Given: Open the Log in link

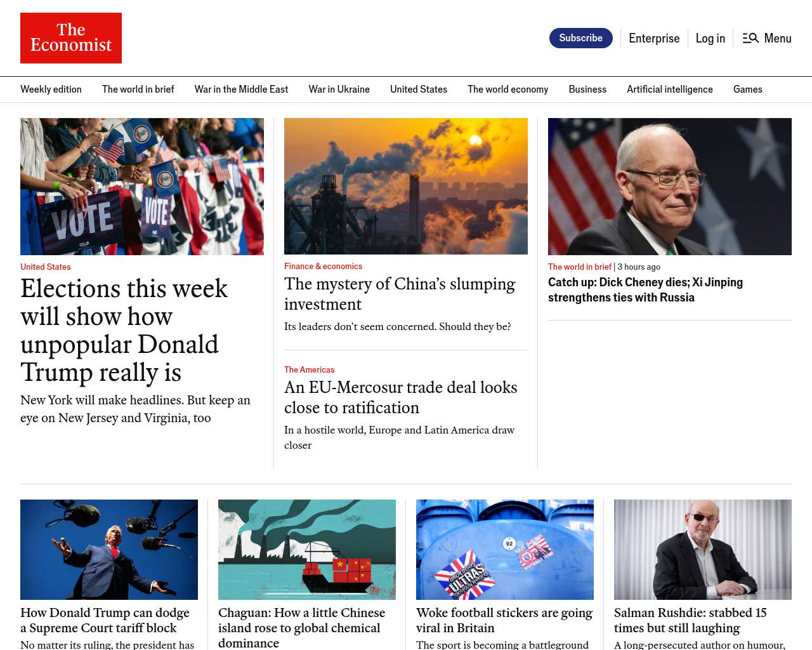Looking at the screenshot, I should point(710,38).
